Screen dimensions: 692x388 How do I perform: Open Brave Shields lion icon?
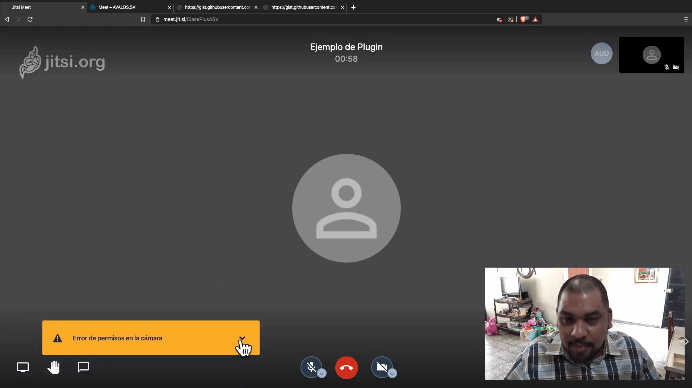(x=523, y=19)
